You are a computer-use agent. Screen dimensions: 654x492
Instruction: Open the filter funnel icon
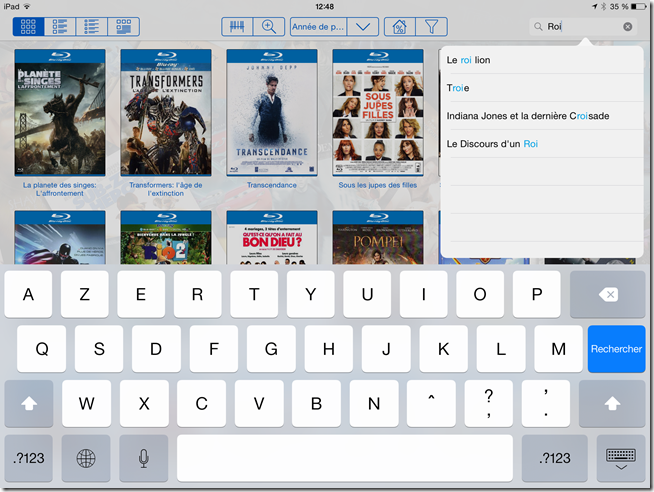tap(431, 27)
